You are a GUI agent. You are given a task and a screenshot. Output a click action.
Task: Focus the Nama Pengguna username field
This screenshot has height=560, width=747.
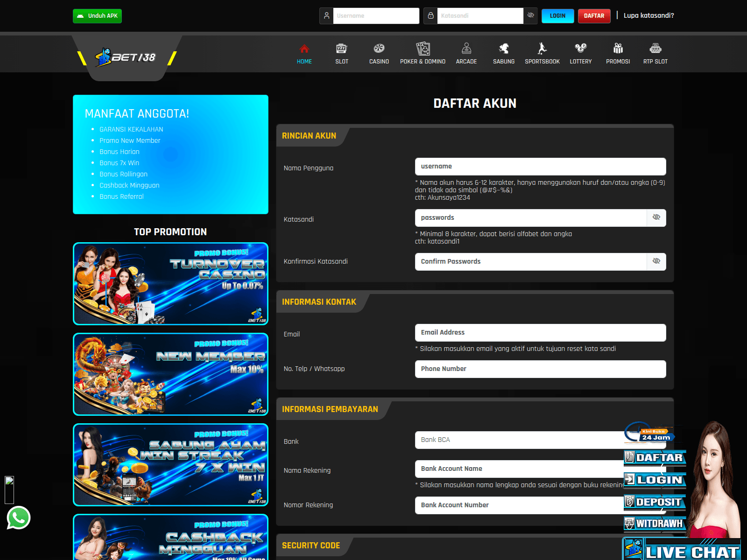[x=540, y=166]
